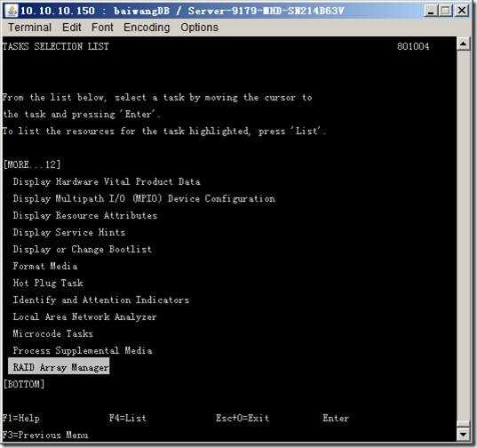
Task: Close the terminal window
Action: [x=462, y=11]
